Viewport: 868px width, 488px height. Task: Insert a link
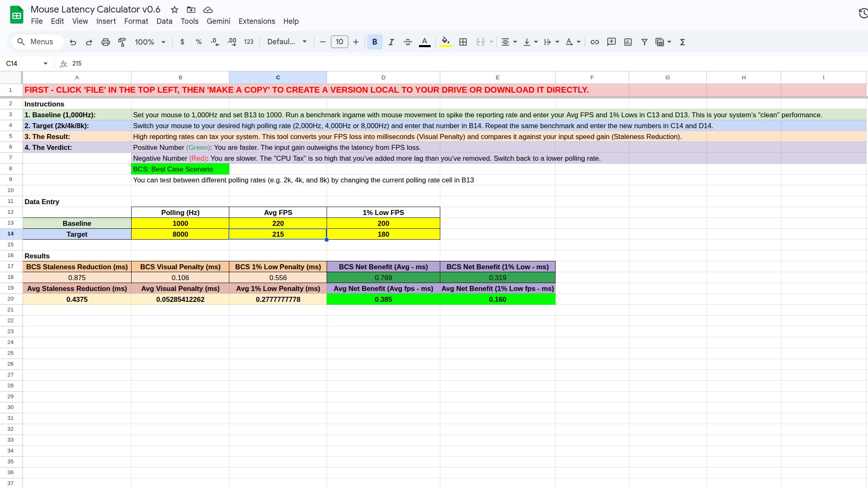tap(595, 42)
